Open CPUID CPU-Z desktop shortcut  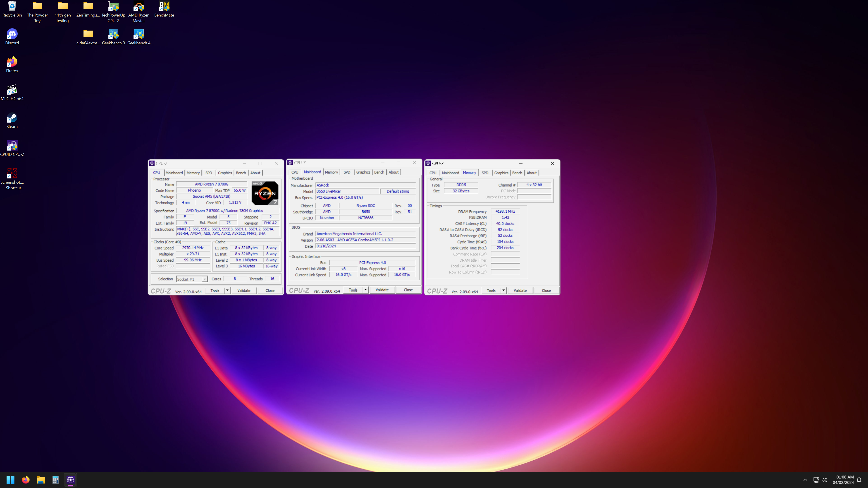tap(12, 148)
